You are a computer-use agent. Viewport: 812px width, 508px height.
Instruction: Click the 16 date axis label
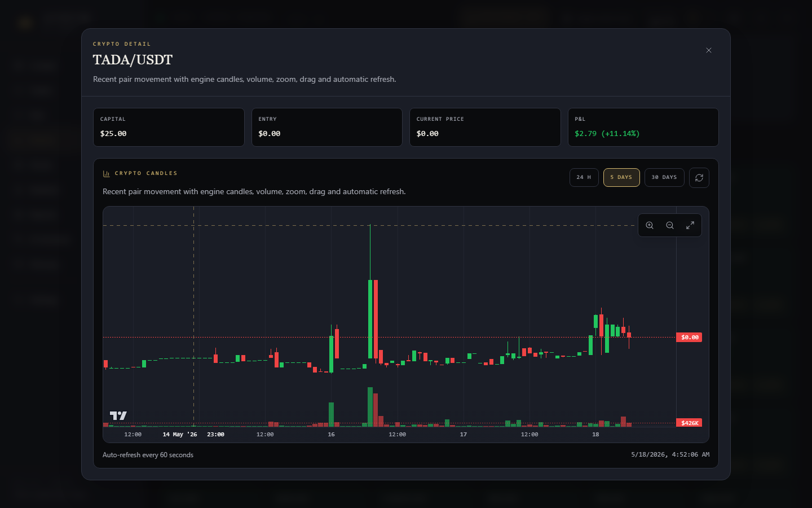tap(331, 435)
